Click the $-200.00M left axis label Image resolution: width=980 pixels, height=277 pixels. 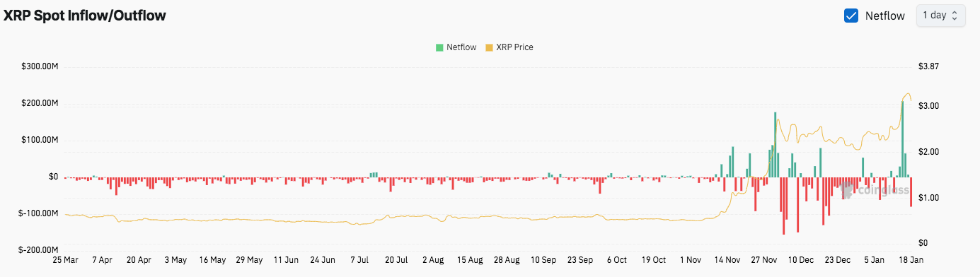pyautogui.click(x=38, y=250)
